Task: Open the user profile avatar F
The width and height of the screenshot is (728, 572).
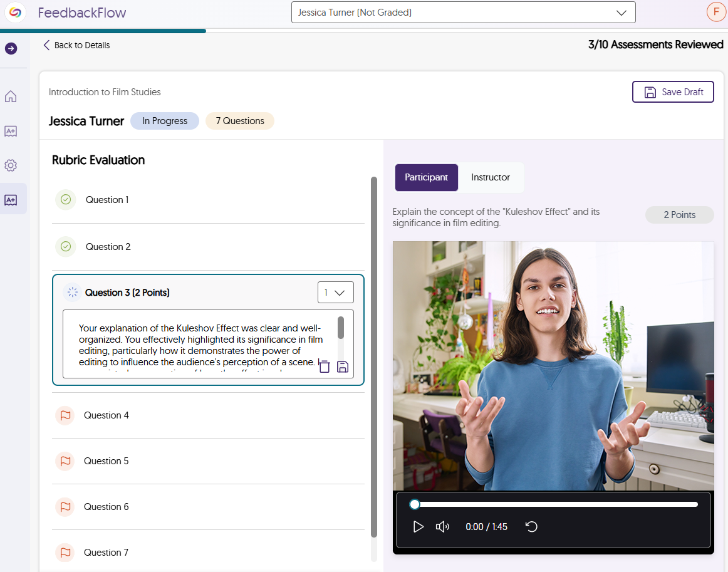Action: 715,12
